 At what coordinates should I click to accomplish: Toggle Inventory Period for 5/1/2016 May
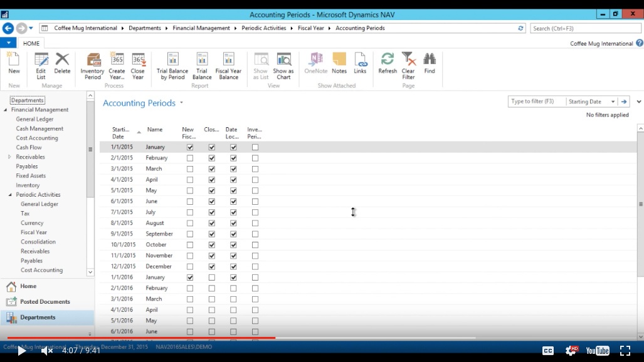coord(255,321)
